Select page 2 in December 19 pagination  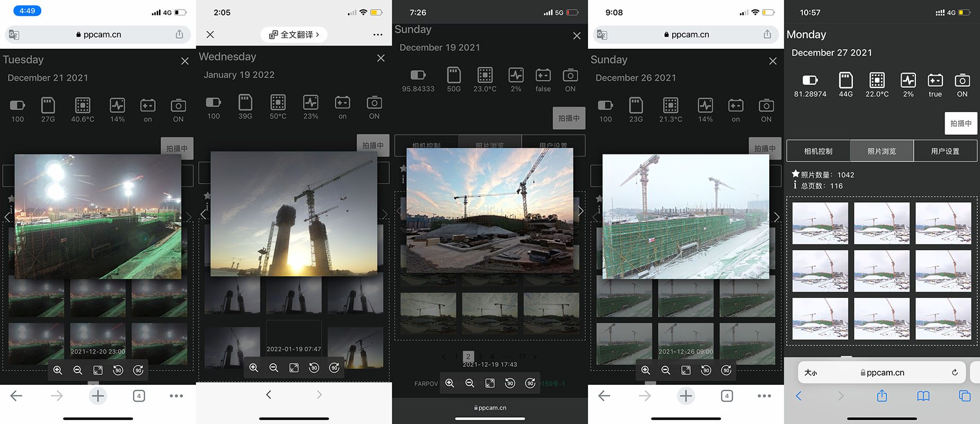click(468, 356)
